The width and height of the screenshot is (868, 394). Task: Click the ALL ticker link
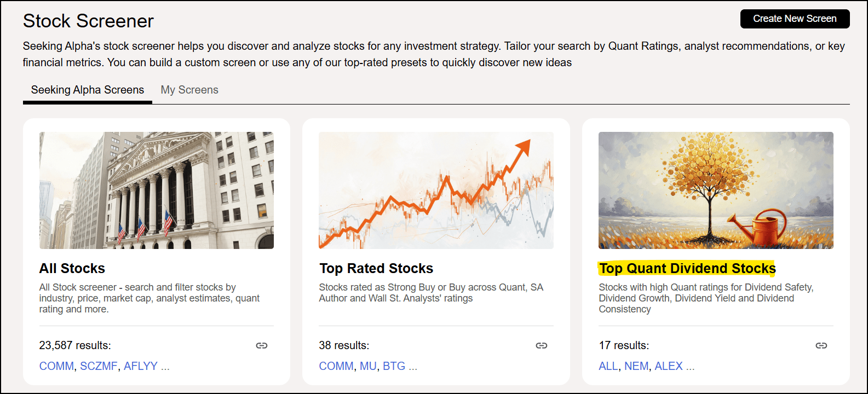point(608,366)
